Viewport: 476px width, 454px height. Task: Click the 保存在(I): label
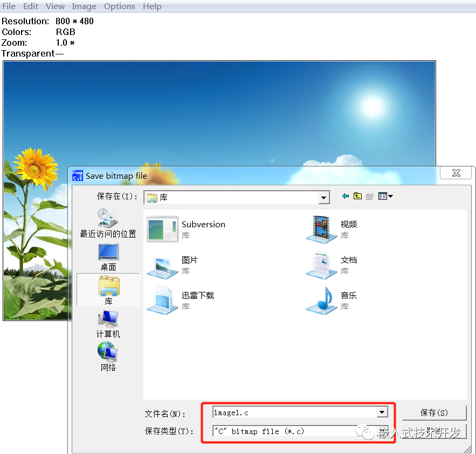point(117,197)
